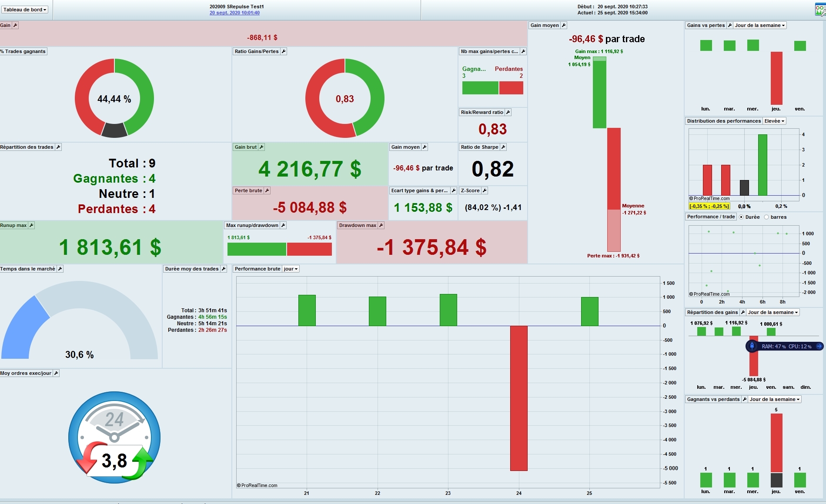Click the -868,11 $ gain value
826x504 pixels.
262,38
